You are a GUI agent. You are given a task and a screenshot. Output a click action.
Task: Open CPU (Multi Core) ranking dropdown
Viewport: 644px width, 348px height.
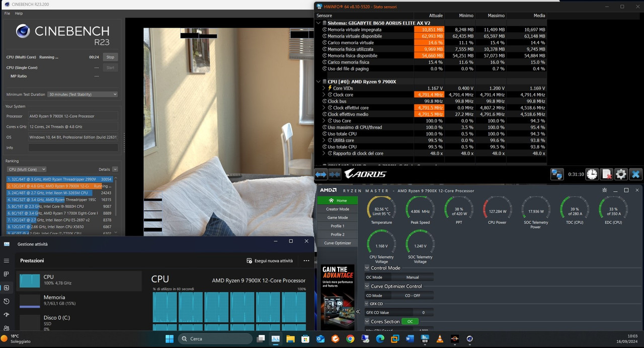(x=26, y=169)
